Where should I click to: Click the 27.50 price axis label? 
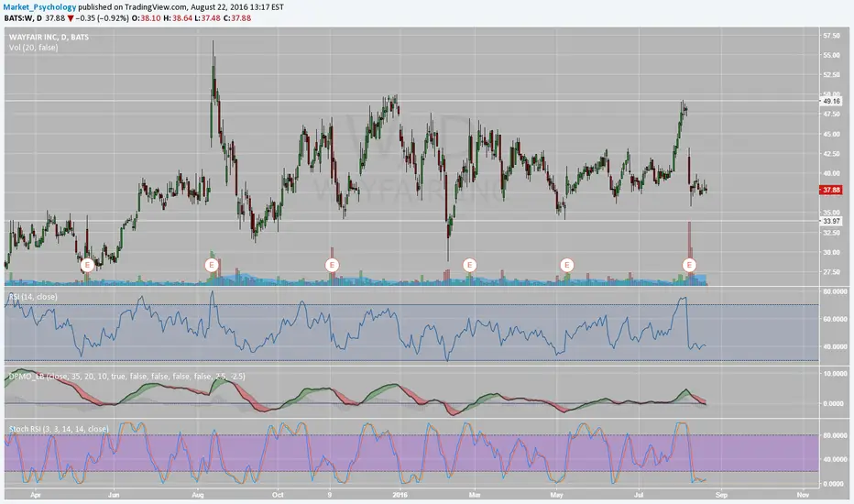tap(831, 272)
